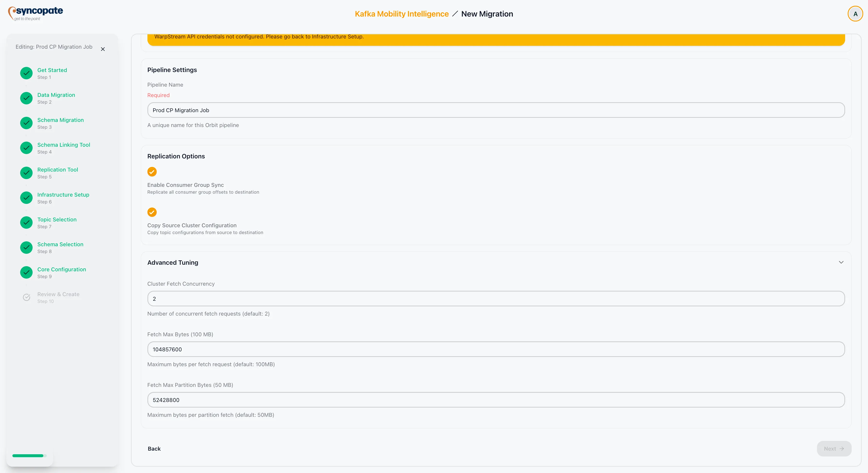The height and width of the screenshot is (473, 868).
Task: Click the New Migration breadcrumb item
Action: (487, 14)
